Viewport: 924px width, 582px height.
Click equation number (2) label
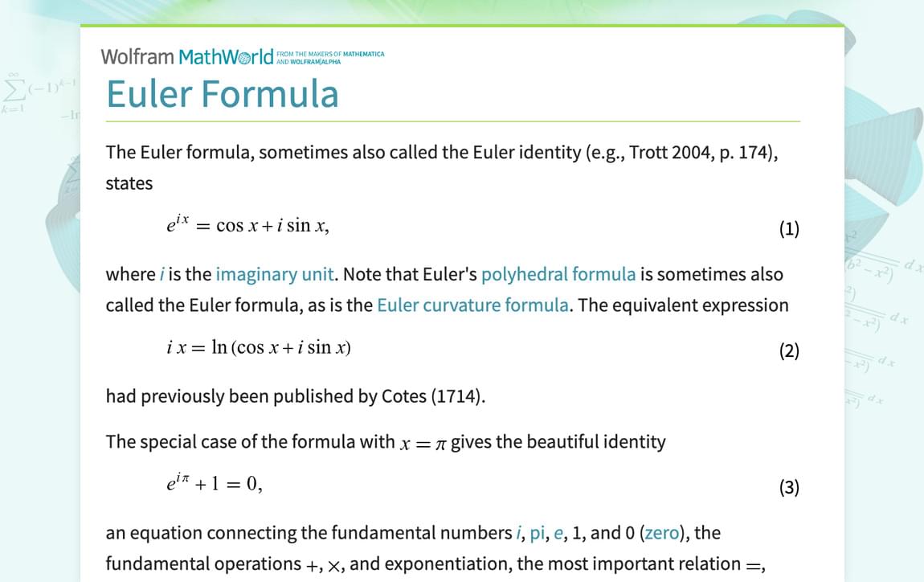(x=788, y=351)
